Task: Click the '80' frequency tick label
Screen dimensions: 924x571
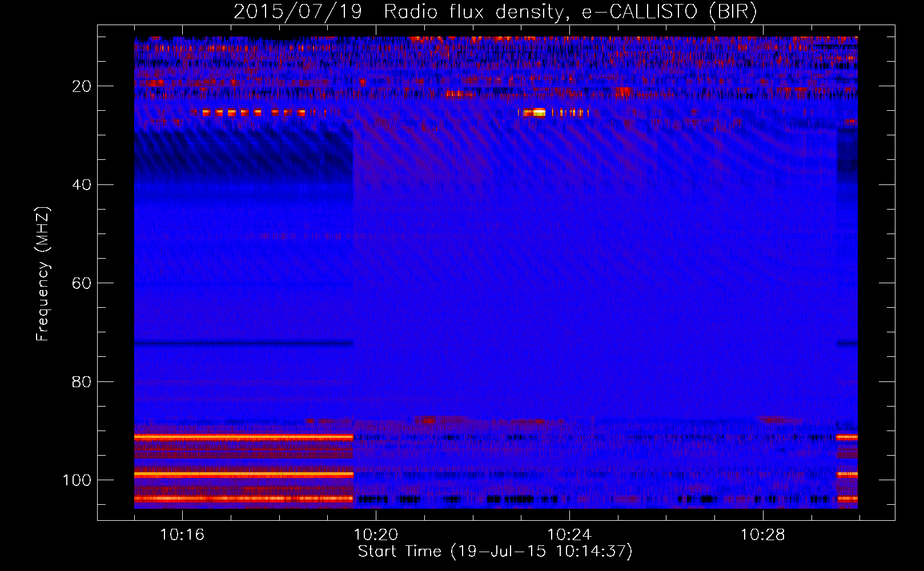Action: click(82, 382)
